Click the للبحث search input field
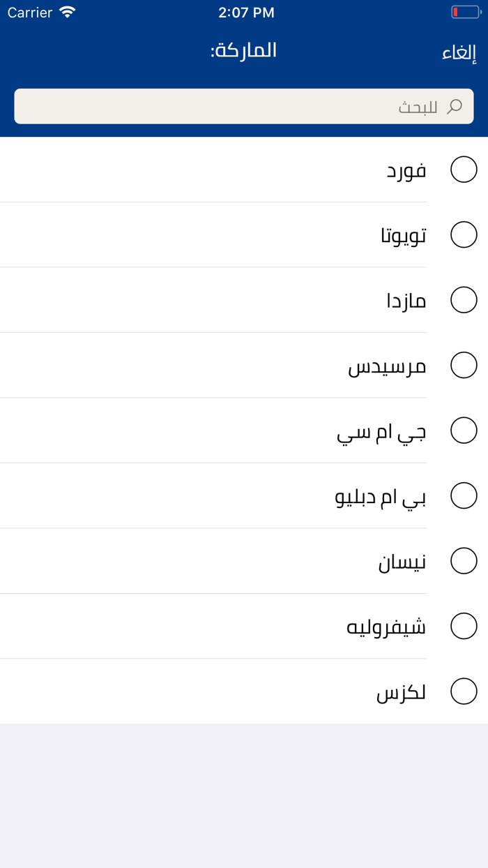 point(244,106)
